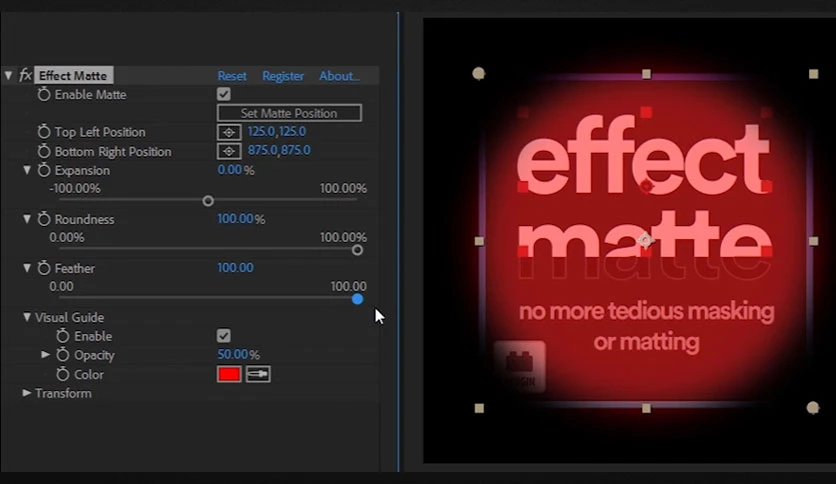Toggle stopwatch for Feather
The width and height of the screenshot is (836, 484).
point(44,268)
